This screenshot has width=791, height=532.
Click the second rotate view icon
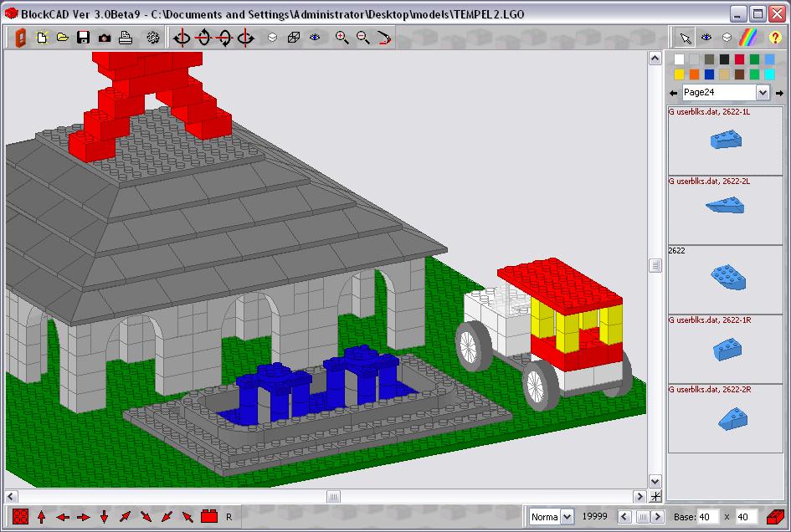203,38
